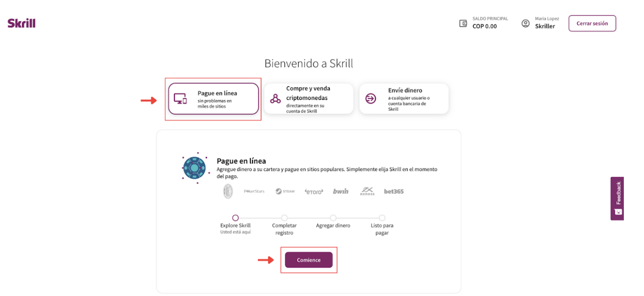Click the bet365 logo
Screen dimensions: 644x296
pyautogui.click(x=393, y=191)
